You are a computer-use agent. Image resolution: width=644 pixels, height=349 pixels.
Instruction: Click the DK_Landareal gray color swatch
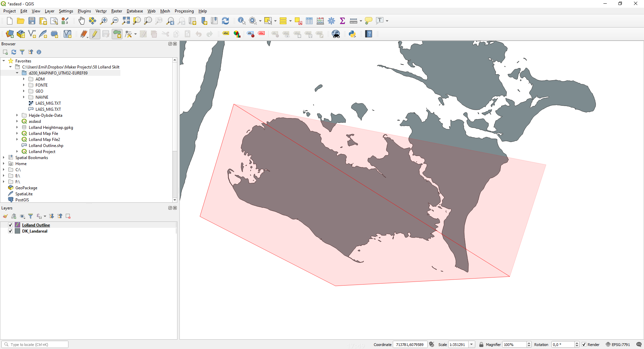pyautogui.click(x=18, y=231)
